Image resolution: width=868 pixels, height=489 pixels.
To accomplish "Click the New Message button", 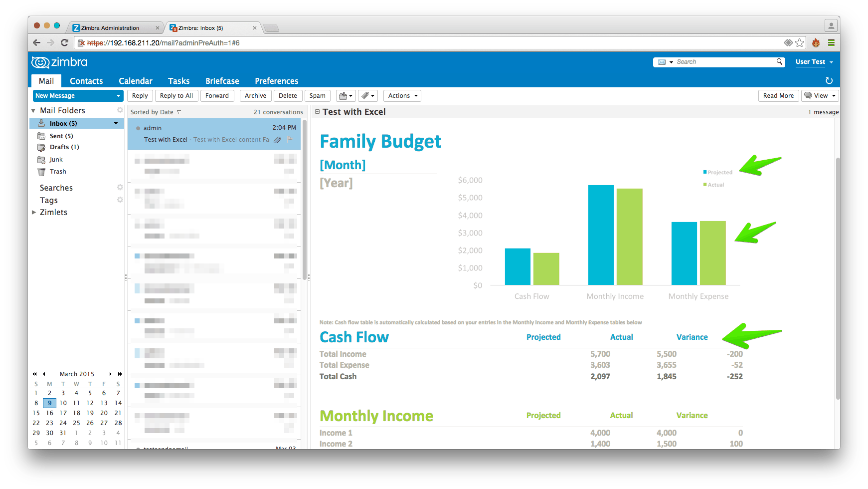I will 73,96.
